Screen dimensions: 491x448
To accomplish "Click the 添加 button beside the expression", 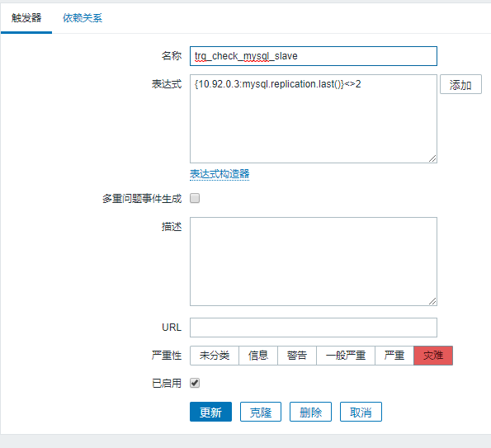I will 460,84.
